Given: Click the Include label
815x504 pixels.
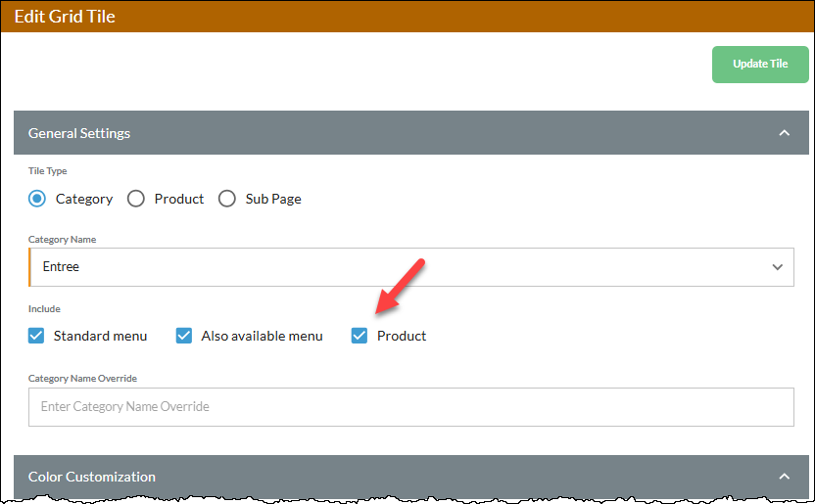Looking at the screenshot, I should pyautogui.click(x=44, y=309).
